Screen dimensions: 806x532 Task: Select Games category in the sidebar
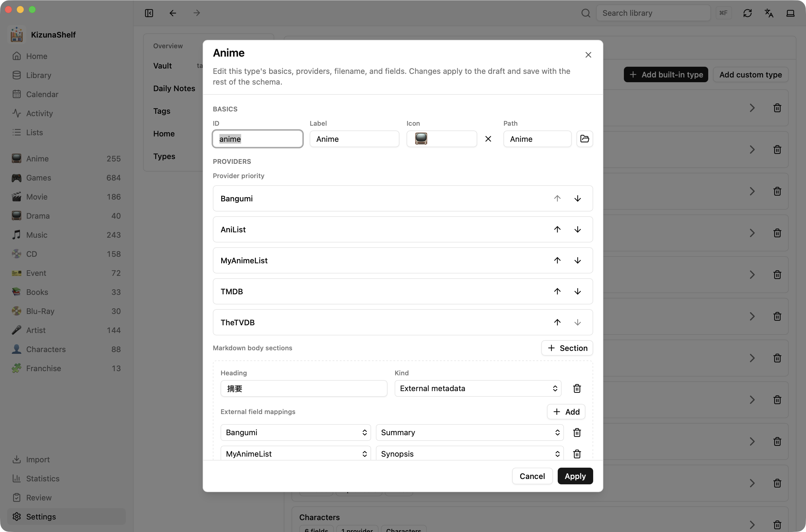(66, 178)
